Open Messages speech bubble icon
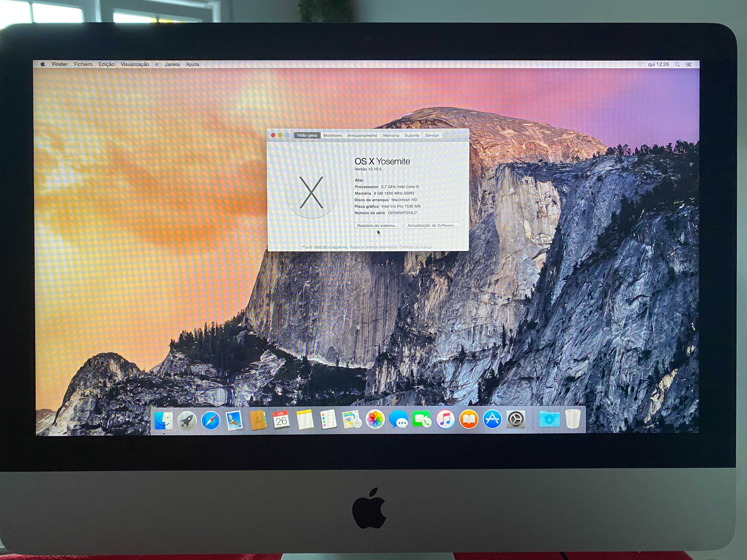747x560 pixels. pyautogui.click(x=399, y=420)
